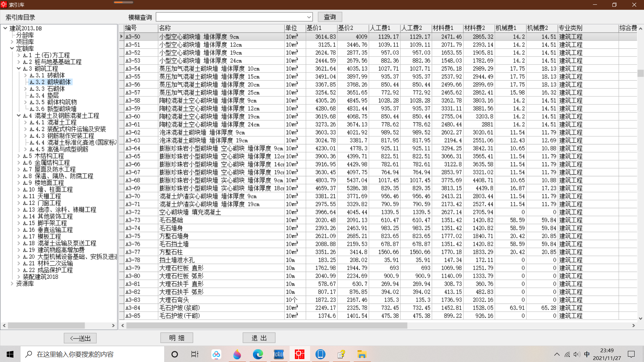Click the 专业类别 column header
The image size is (644, 362).
[588, 28]
